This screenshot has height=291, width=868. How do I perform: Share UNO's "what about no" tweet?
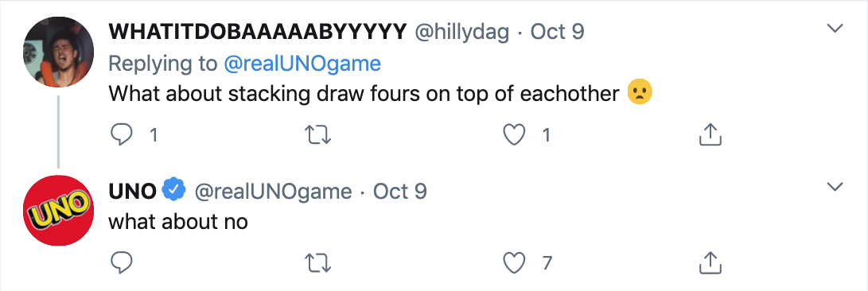click(x=710, y=262)
